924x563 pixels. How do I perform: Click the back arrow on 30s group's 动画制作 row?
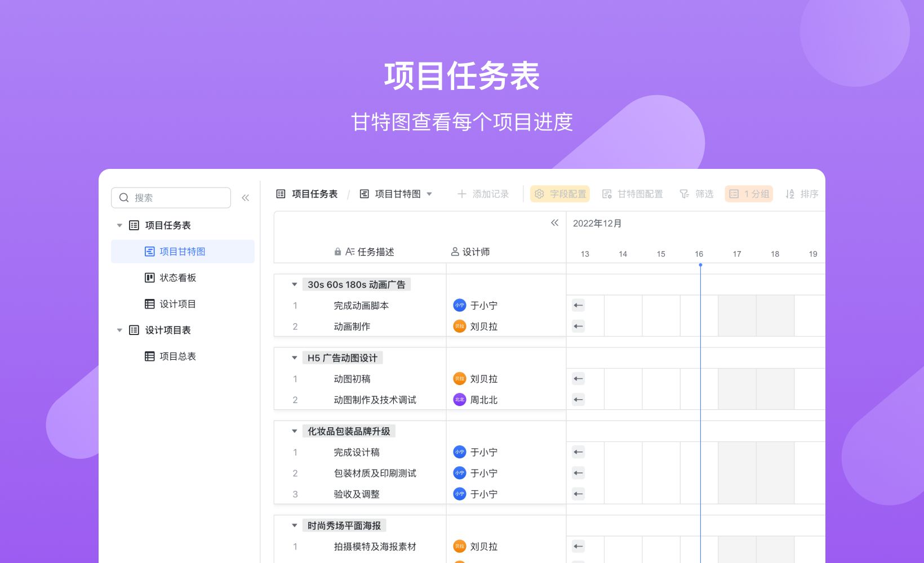pyautogui.click(x=578, y=326)
